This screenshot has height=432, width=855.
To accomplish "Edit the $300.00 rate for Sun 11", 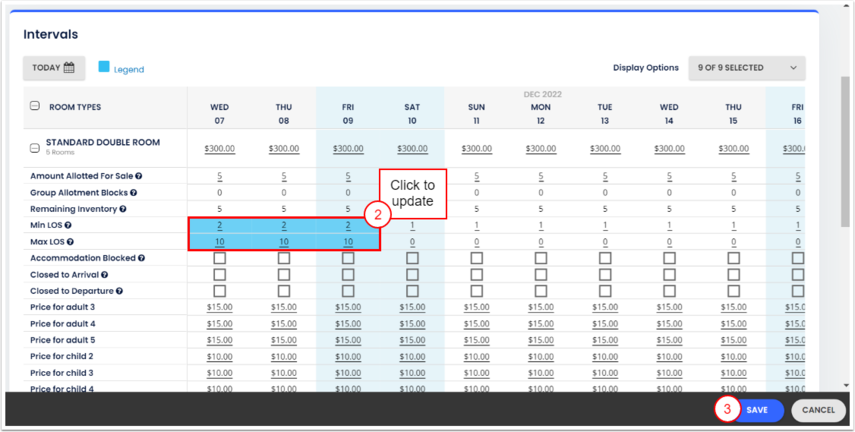I will 477,149.
